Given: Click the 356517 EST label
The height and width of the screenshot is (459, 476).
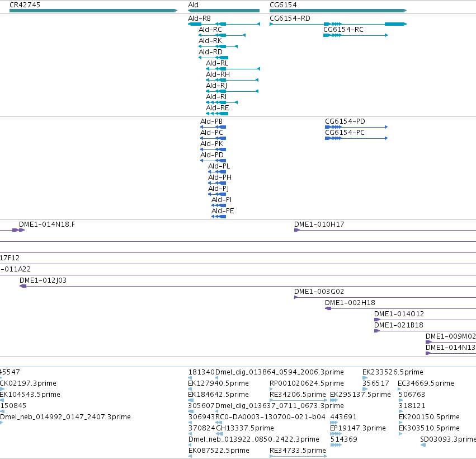Looking at the screenshot, I should [376, 383].
